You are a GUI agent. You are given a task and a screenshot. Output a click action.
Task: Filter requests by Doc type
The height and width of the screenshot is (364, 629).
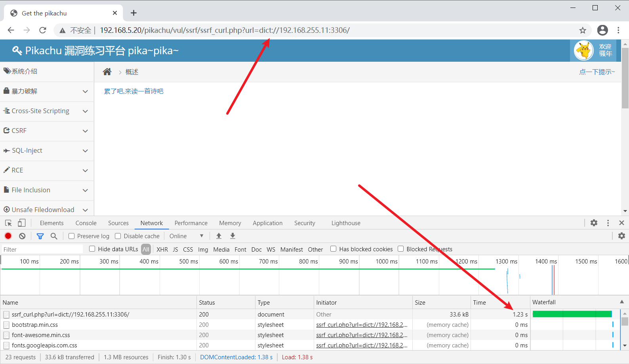click(256, 249)
